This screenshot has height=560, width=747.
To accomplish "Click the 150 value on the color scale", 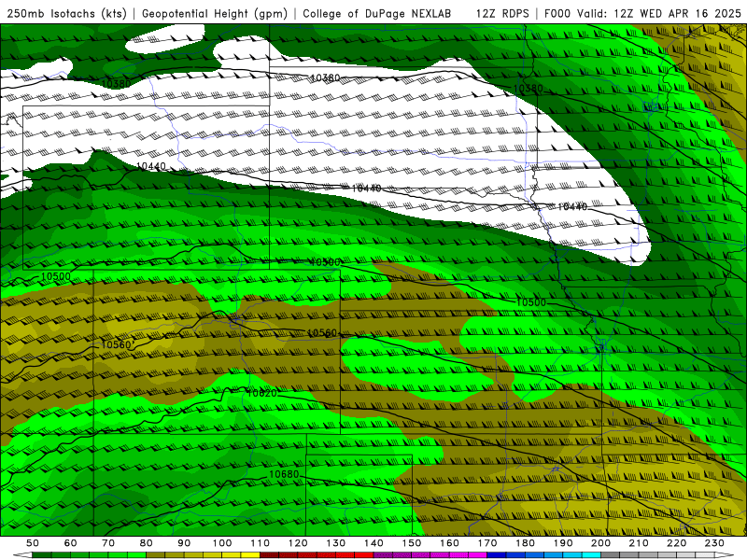I will coord(412,543).
